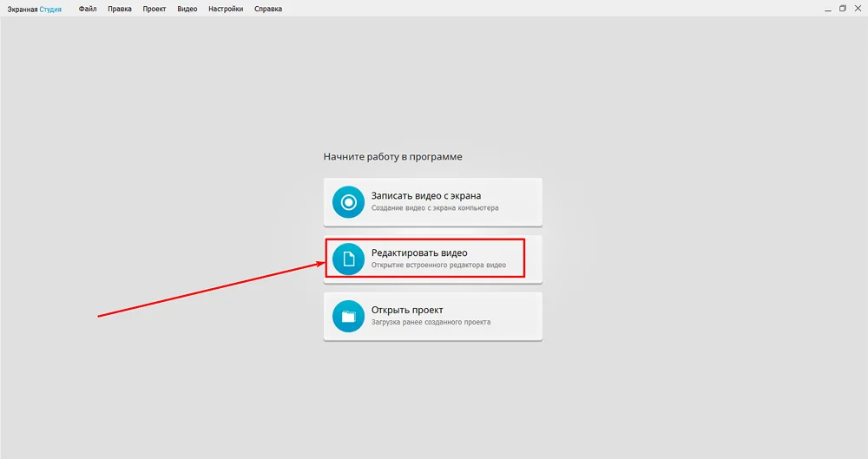The width and height of the screenshot is (868, 459).
Task: Click the 'Открытие встроенного редактора видео' subtitle
Action: [x=438, y=266]
